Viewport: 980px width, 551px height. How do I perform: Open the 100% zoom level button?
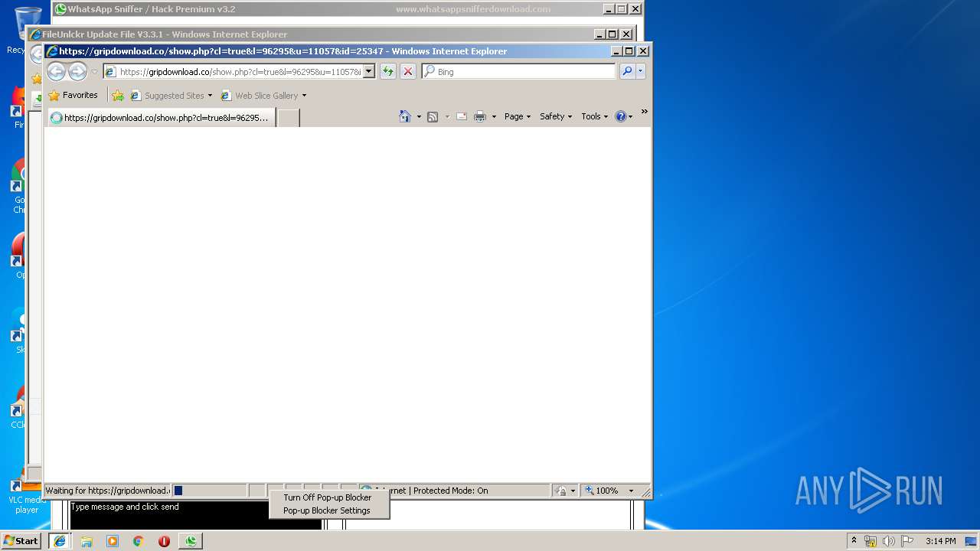[x=603, y=491]
